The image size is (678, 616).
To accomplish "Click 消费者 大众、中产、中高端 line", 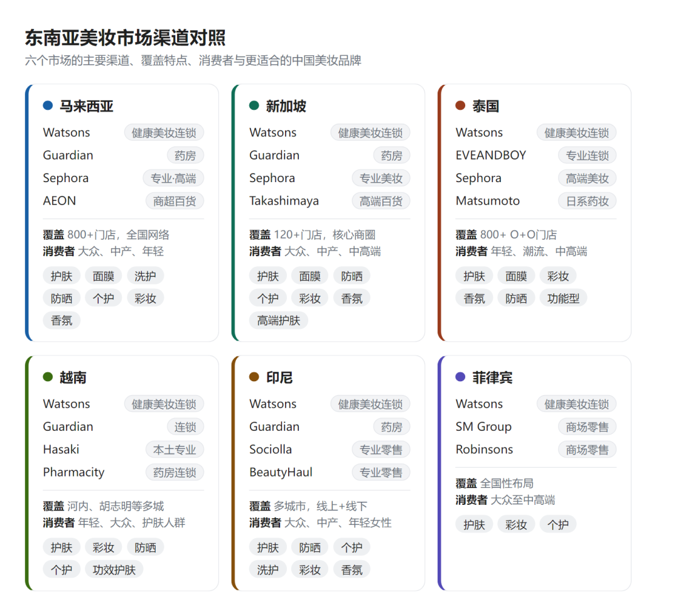I will pyautogui.click(x=315, y=251).
